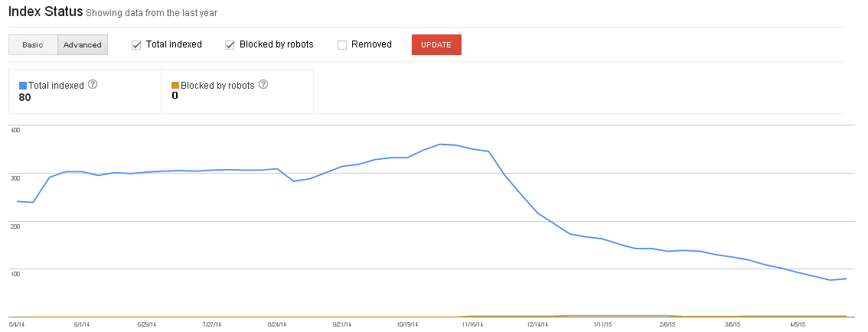
Task: Click the Total indexed value of 80
Action: pos(24,97)
